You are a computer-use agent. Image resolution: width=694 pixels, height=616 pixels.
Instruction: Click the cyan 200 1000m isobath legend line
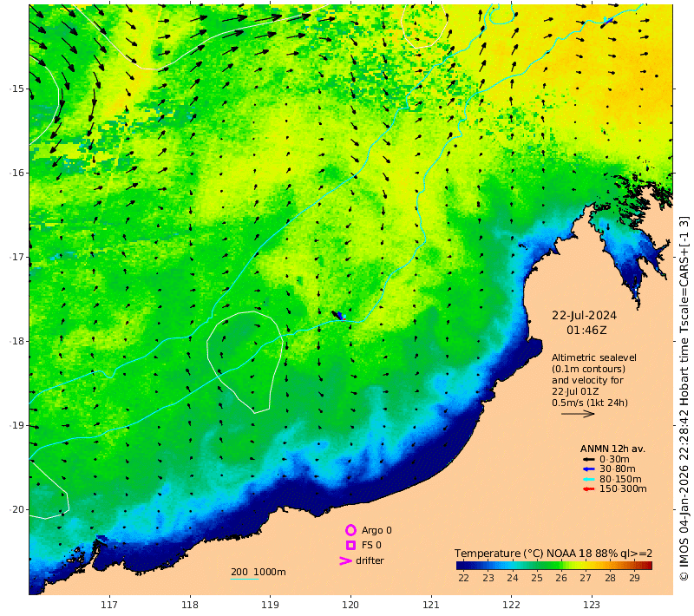(x=245, y=579)
